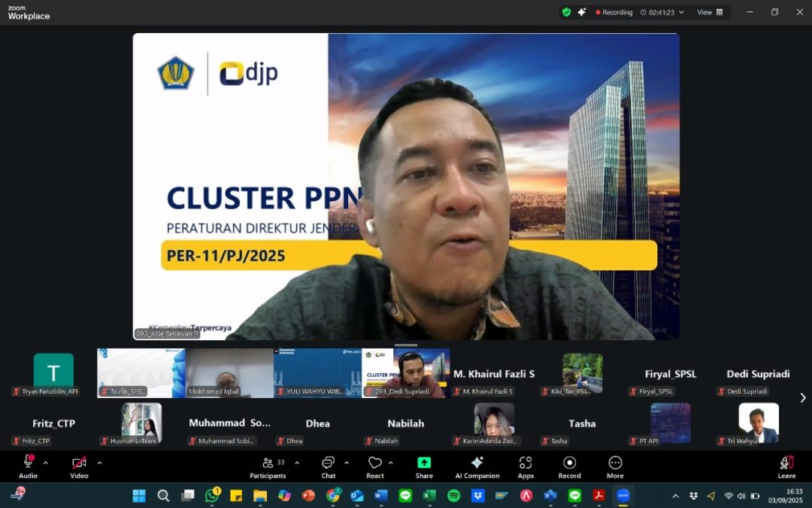Expand the video options chevron
Screen dimensions: 812x508
click(x=99, y=463)
